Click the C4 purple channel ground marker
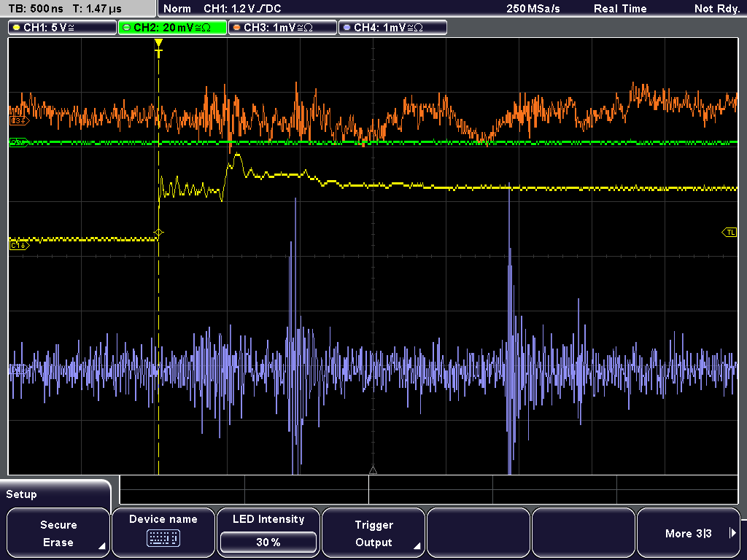The image size is (747, 560). pyautogui.click(x=19, y=370)
